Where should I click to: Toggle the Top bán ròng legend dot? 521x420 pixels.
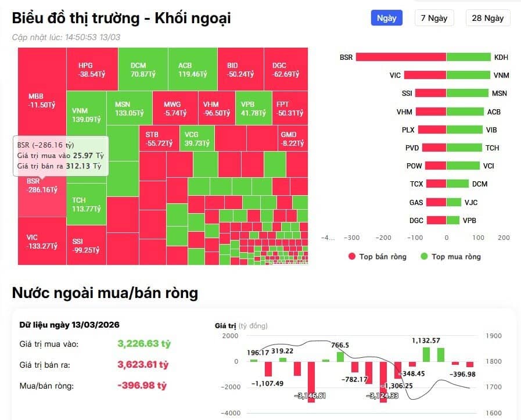coord(351,256)
